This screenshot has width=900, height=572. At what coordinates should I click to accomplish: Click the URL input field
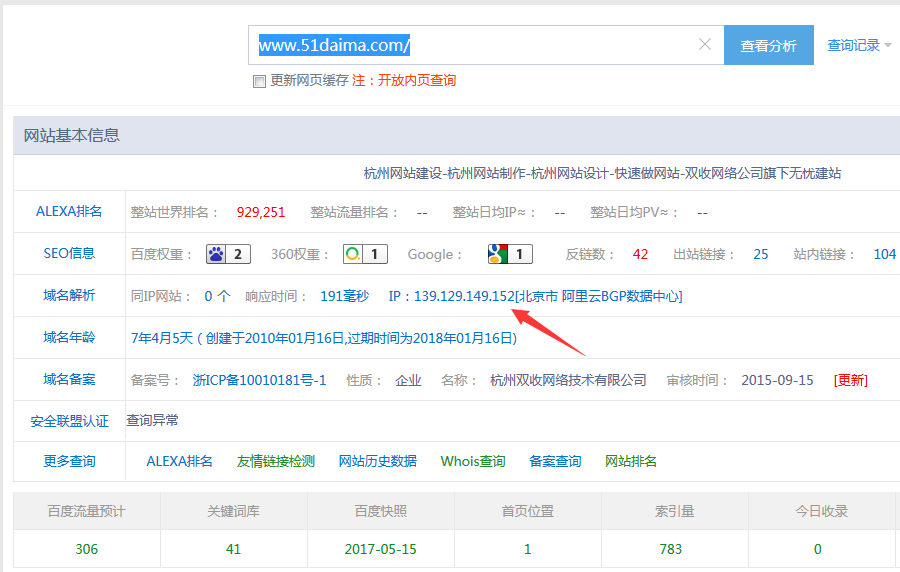[x=470, y=45]
